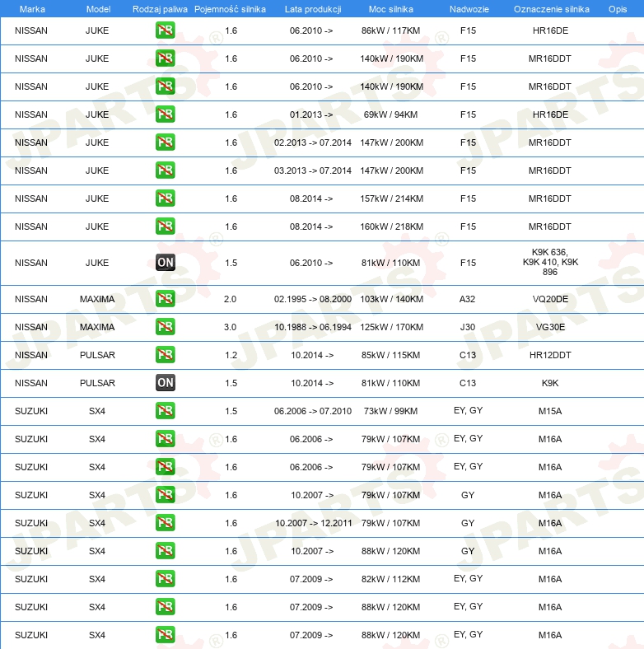The width and height of the screenshot is (644, 649).
Task: Click the ON diesel icon in the NISSAN JUKE row
Action: point(166,263)
